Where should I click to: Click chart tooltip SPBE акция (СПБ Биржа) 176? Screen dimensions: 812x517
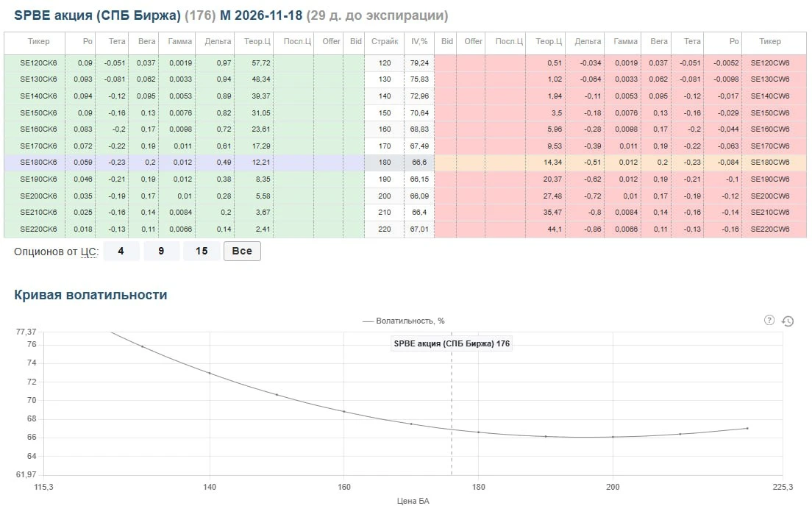tap(452, 343)
